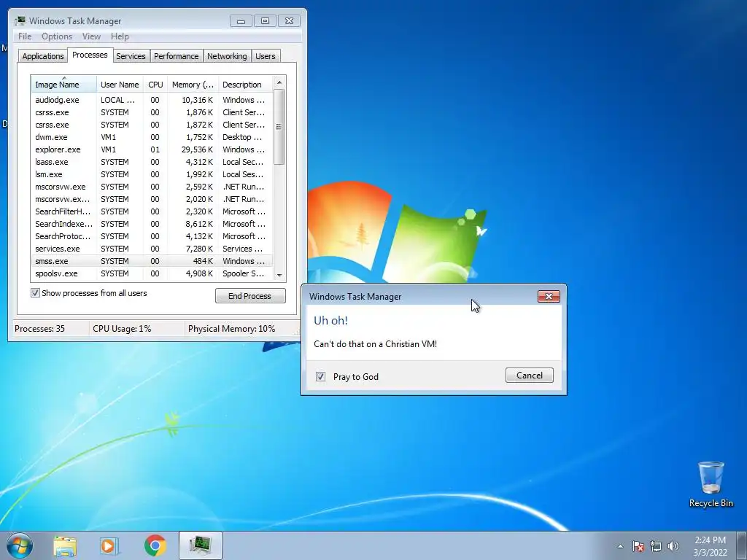The image size is (747, 560).
Task: Click the Physical Memory: 10% status entry
Action: 231,329
